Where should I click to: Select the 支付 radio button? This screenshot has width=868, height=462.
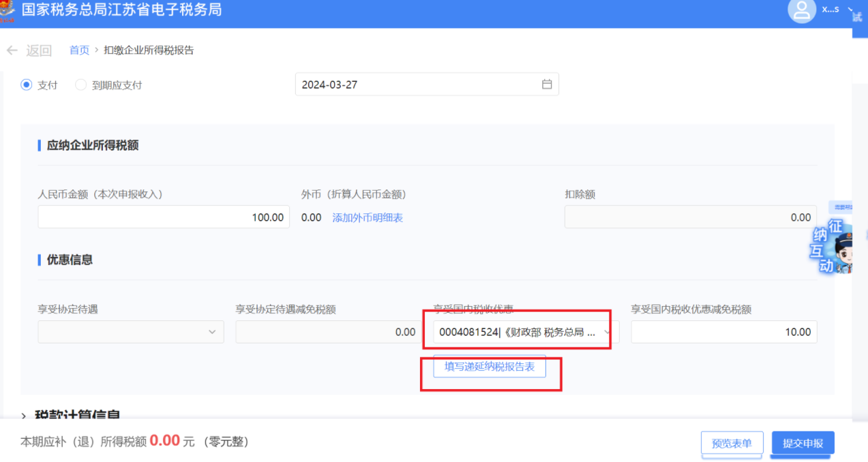click(x=27, y=85)
